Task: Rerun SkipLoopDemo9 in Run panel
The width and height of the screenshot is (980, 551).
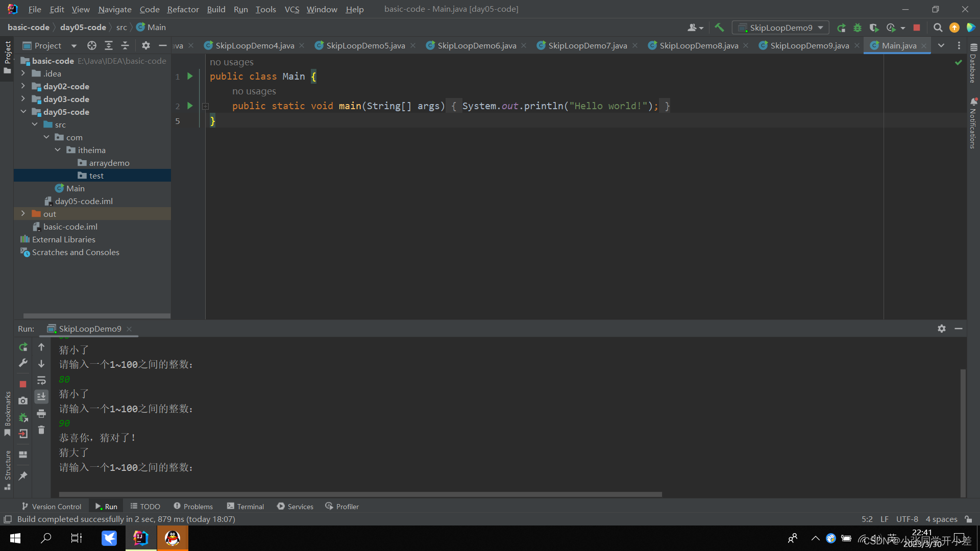Action: click(23, 347)
